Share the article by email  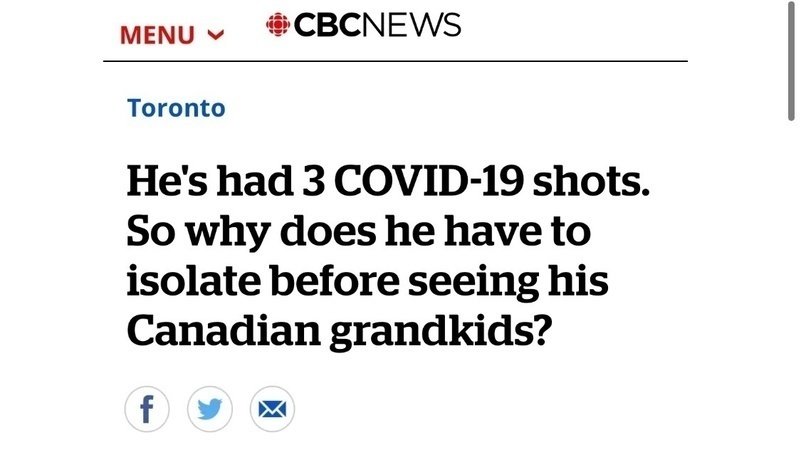click(x=271, y=408)
